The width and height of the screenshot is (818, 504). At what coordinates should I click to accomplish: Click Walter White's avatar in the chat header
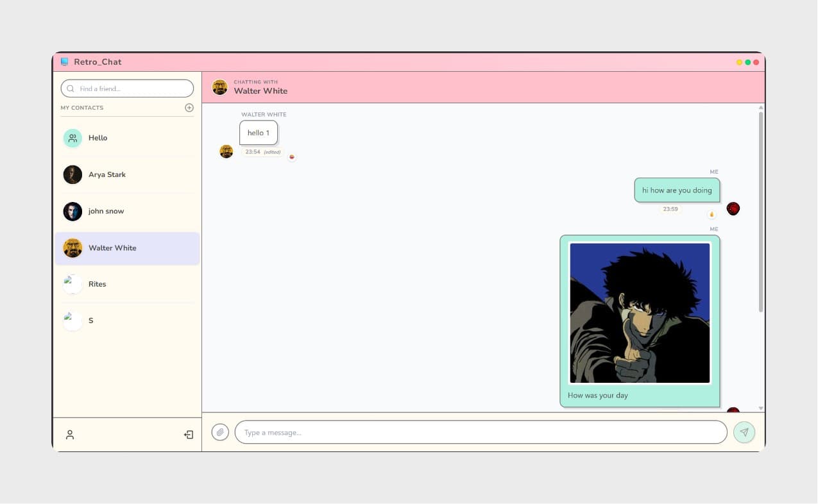(x=219, y=87)
